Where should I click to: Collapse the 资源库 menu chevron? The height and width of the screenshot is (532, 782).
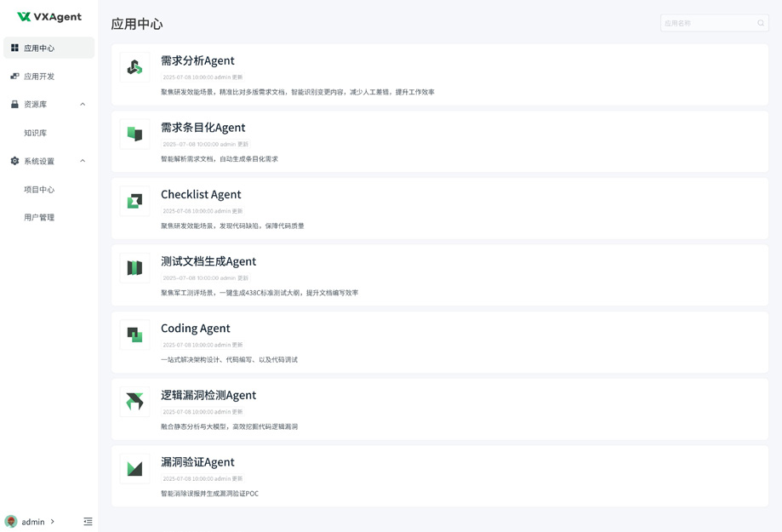[x=83, y=105]
